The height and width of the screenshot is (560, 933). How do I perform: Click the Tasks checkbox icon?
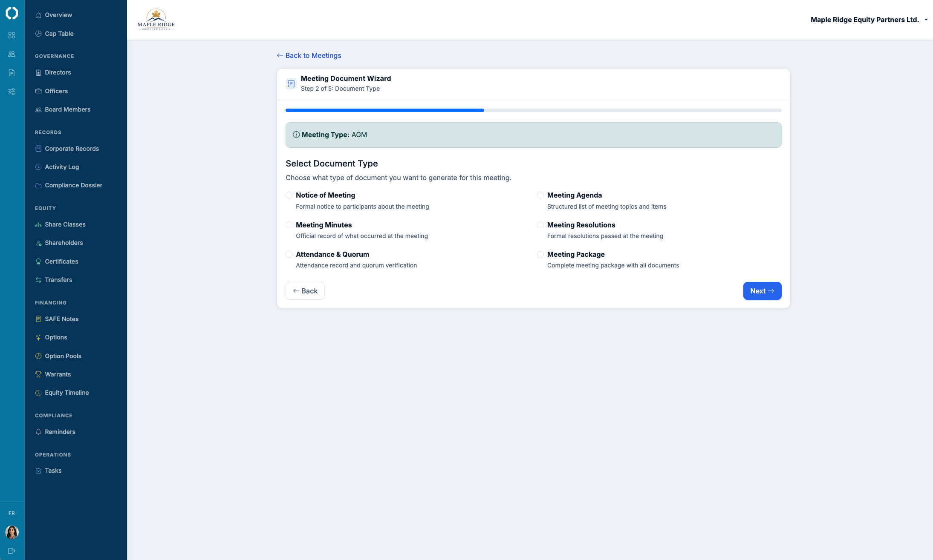(38, 471)
